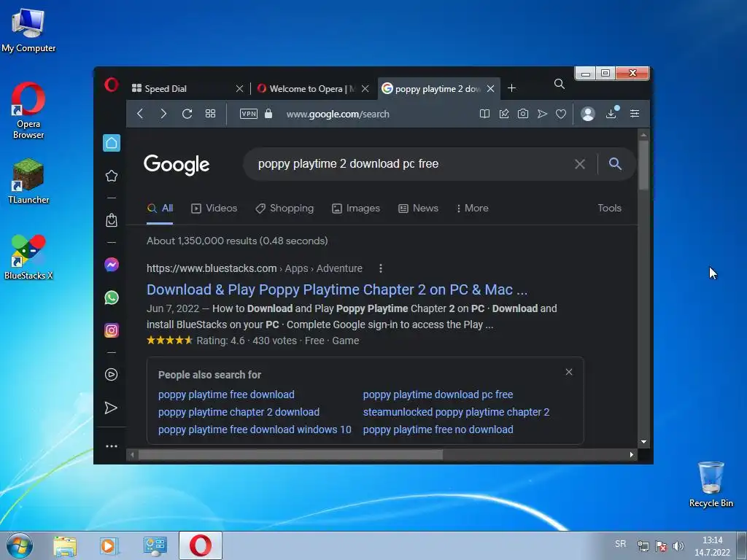Click the edit snapshot pencil icon
This screenshot has height=560, width=747.
pos(504,114)
